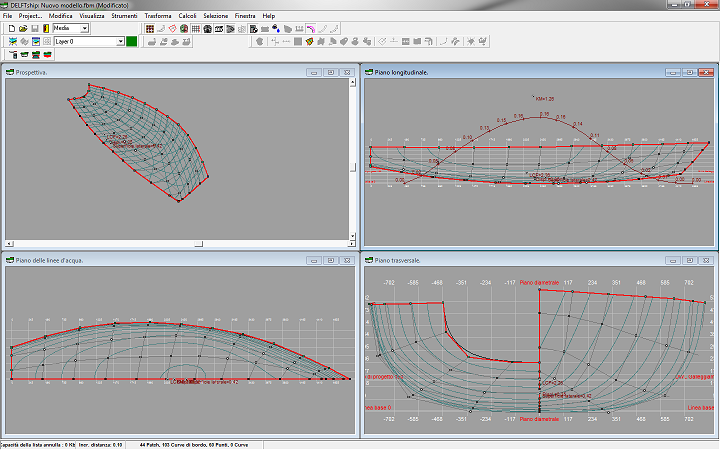
Task: Click the Prospettiva horizontal scrollbar thumb
Action: pyautogui.click(x=198, y=244)
